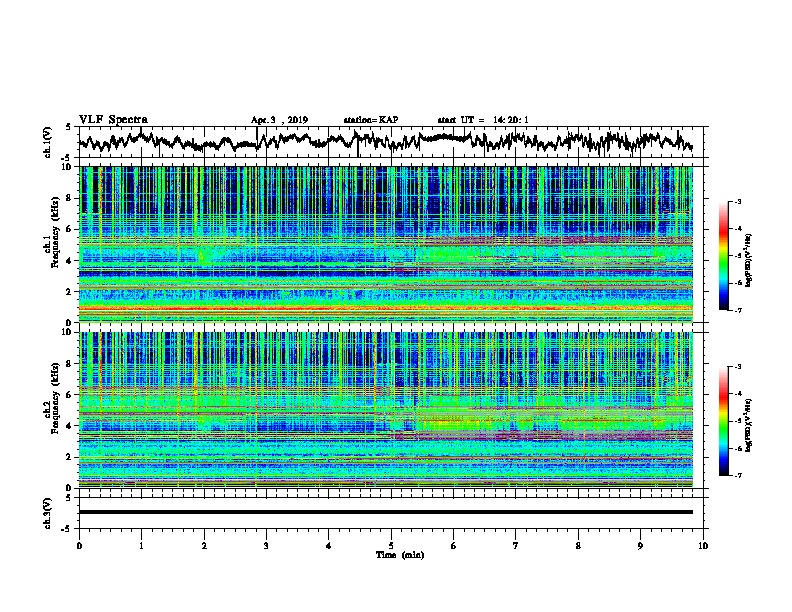The height and width of the screenshot is (612, 792).
Task: Click the time axis tick label '3'
Action: 266,546
